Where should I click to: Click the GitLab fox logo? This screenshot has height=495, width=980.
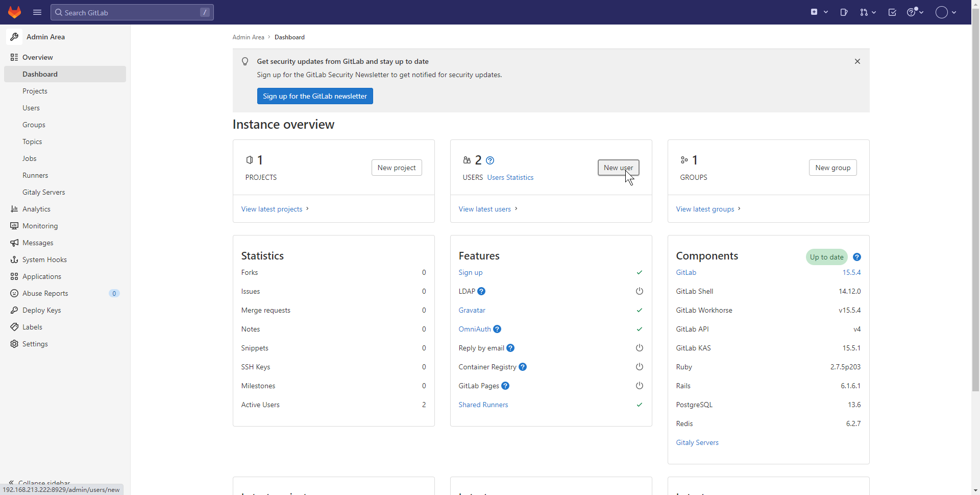[x=14, y=12]
